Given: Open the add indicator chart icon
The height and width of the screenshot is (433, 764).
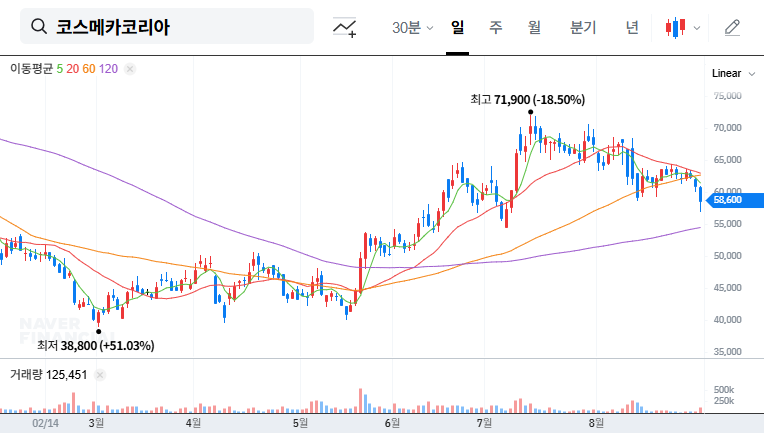Looking at the screenshot, I should pyautogui.click(x=344, y=27).
